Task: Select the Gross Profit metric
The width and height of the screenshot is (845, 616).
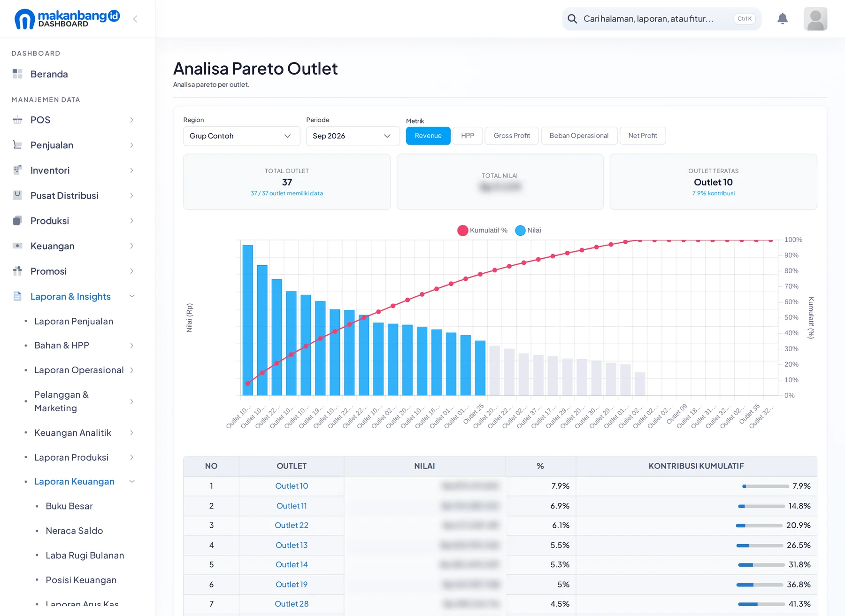Action: coord(512,136)
